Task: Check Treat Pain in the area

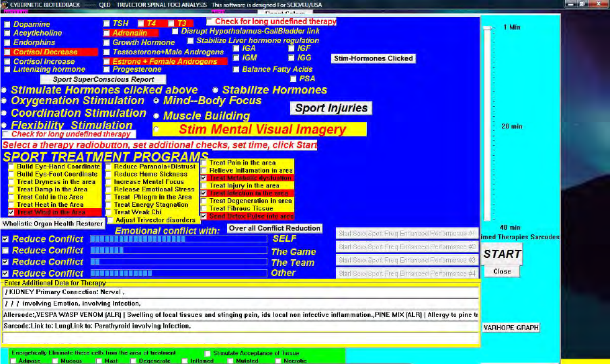Action: click(204, 163)
